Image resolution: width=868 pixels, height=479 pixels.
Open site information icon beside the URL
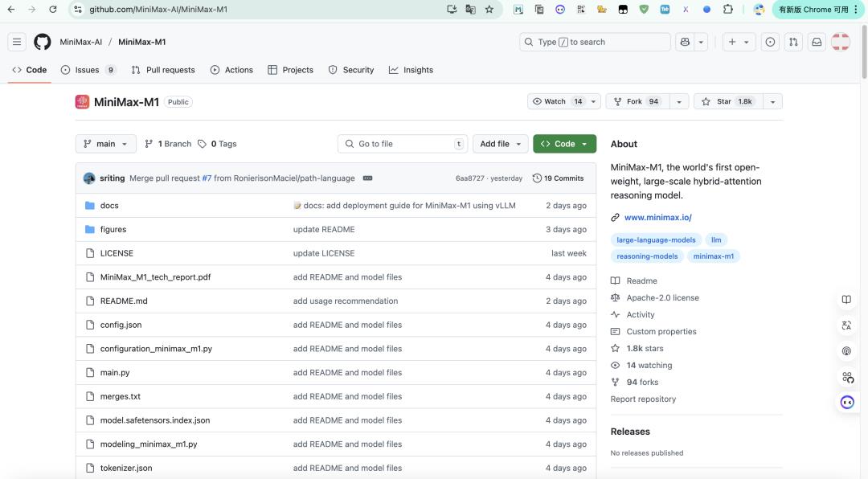[x=78, y=10]
